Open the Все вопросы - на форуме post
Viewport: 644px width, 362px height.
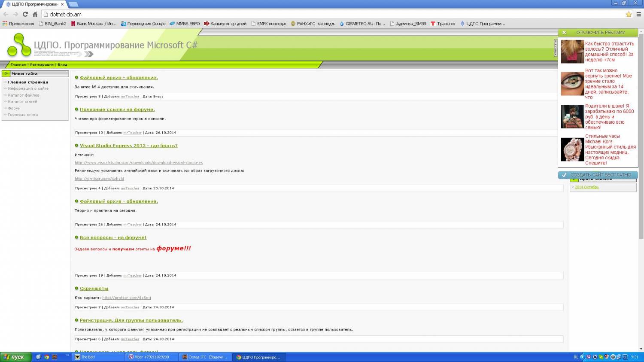coord(113,237)
